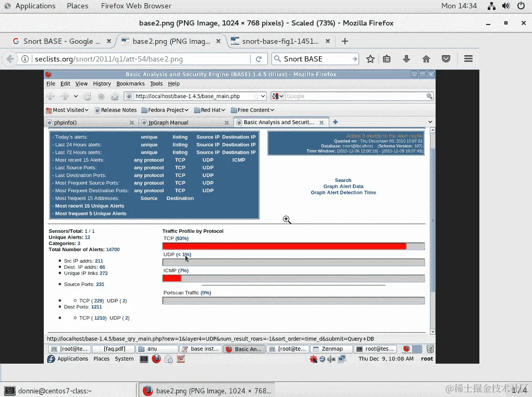Click the seclists.org address bar
532x397 pixels.
pos(142,59)
